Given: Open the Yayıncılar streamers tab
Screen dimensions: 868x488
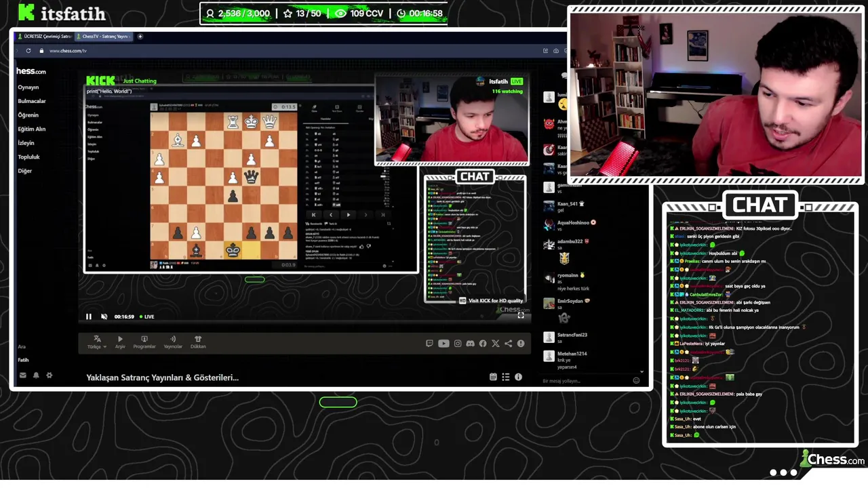Looking at the screenshot, I should (x=173, y=342).
